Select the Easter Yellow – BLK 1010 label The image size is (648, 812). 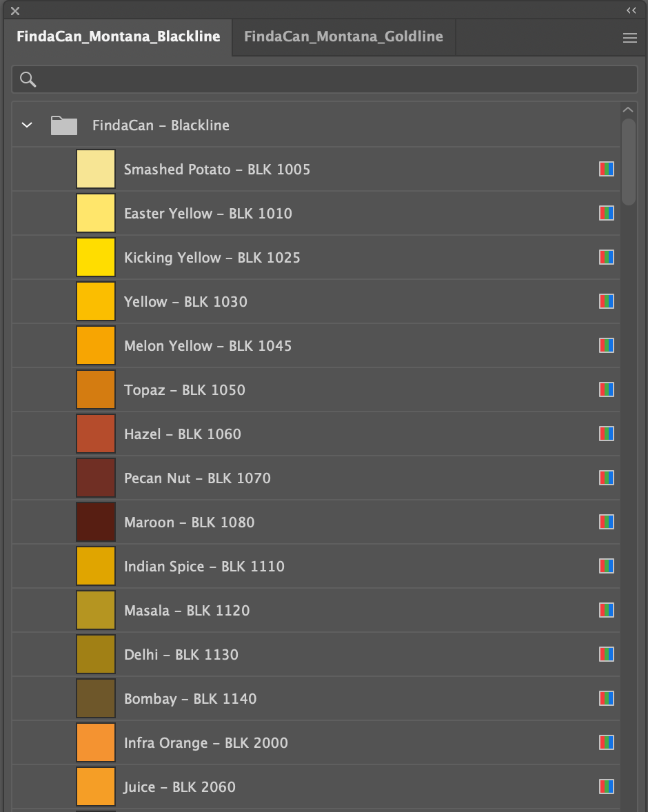pyautogui.click(x=207, y=214)
